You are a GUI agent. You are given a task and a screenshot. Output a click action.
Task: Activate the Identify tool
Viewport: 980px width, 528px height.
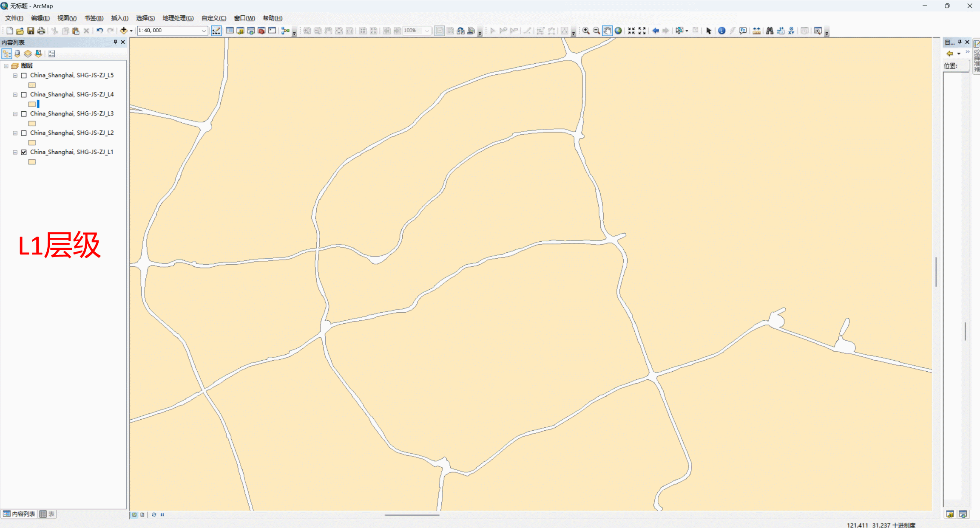click(x=722, y=31)
